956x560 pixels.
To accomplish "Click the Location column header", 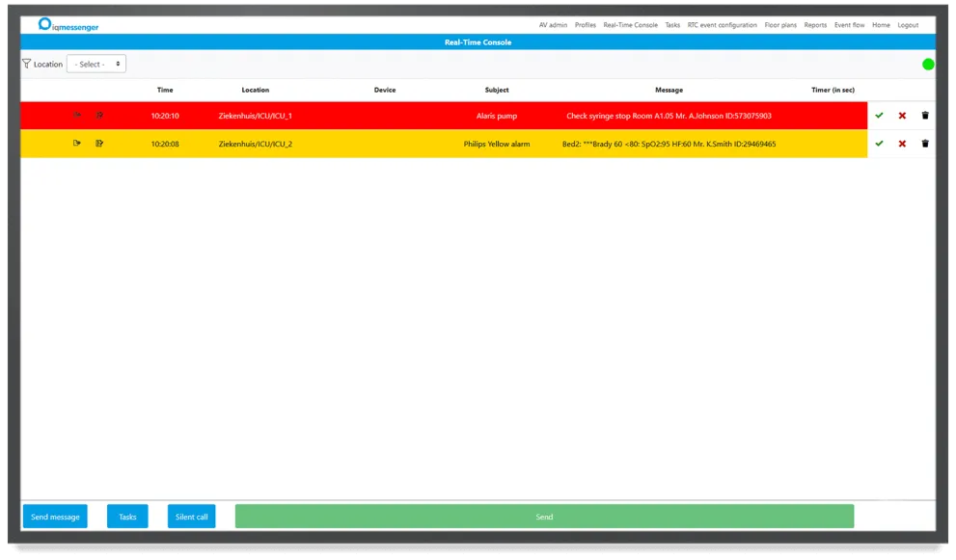I will coord(256,90).
